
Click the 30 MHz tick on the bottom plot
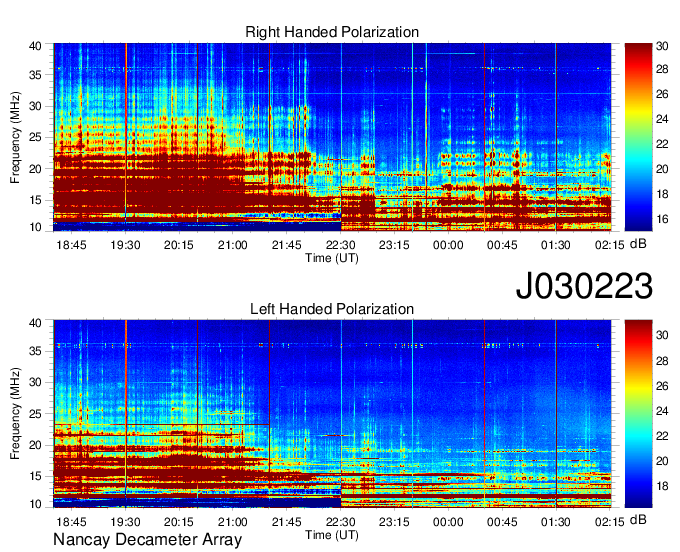(35, 382)
